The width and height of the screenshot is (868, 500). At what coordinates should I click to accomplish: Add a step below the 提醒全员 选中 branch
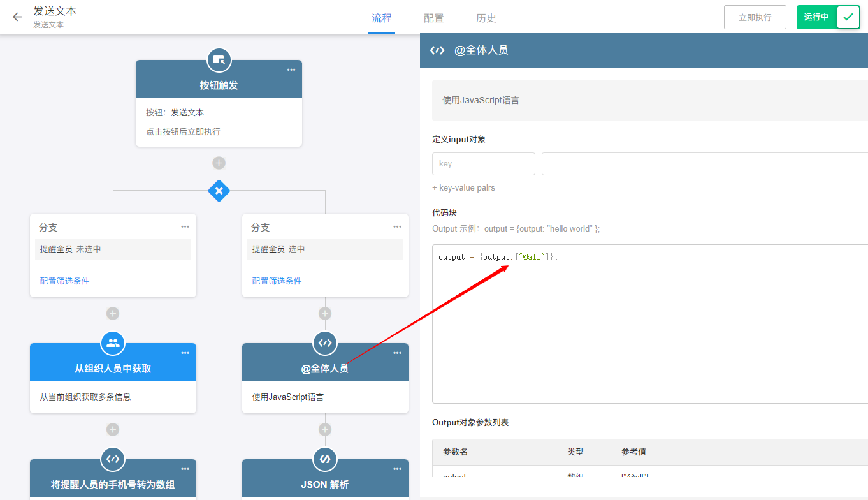325,314
